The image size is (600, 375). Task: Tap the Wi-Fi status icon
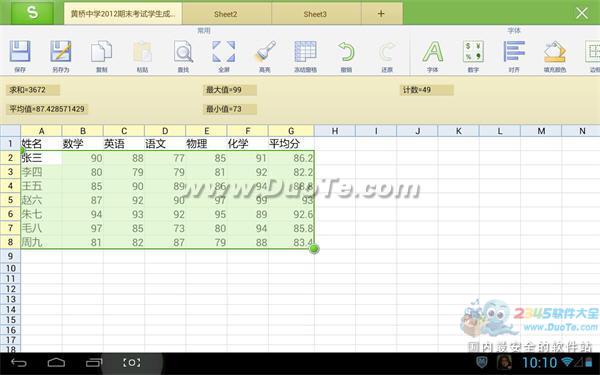[x=567, y=362]
